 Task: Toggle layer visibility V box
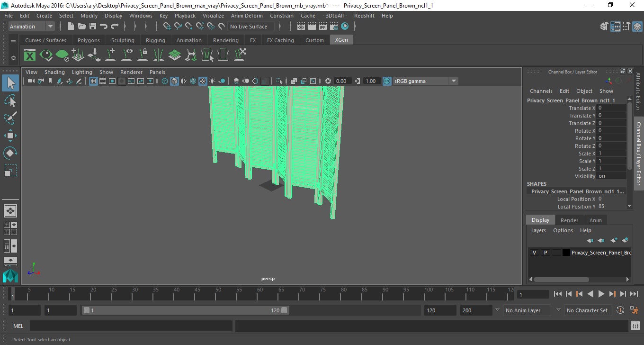pyautogui.click(x=534, y=253)
